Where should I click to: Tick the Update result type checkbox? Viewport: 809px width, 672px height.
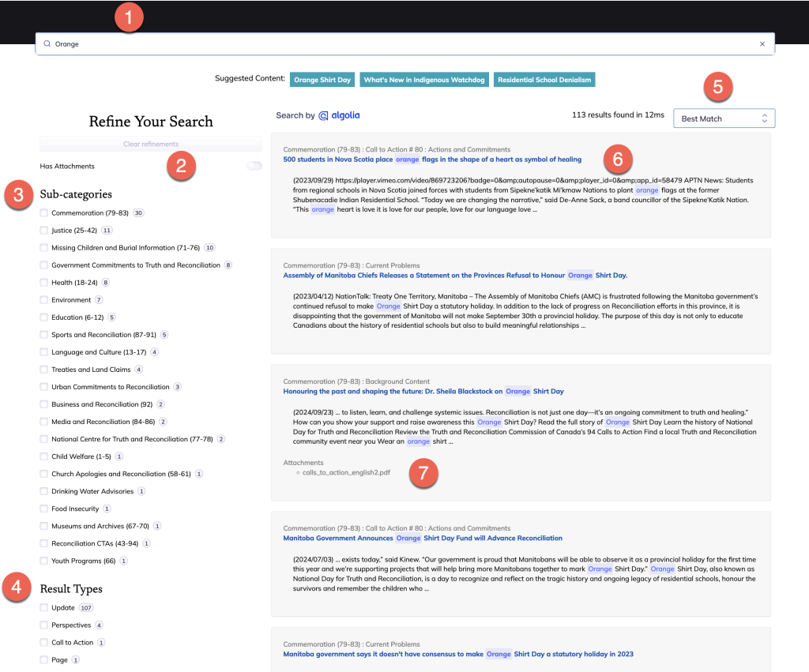click(44, 608)
